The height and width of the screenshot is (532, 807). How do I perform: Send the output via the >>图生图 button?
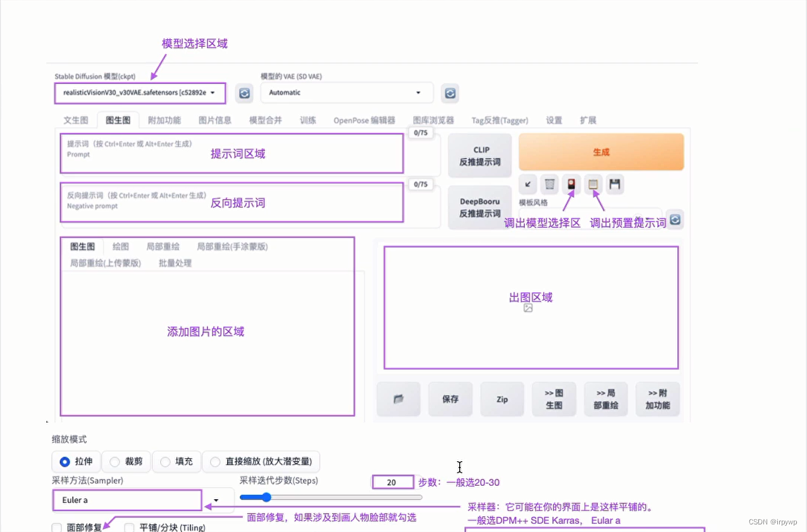pyautogui.click(x=554, y=399)
